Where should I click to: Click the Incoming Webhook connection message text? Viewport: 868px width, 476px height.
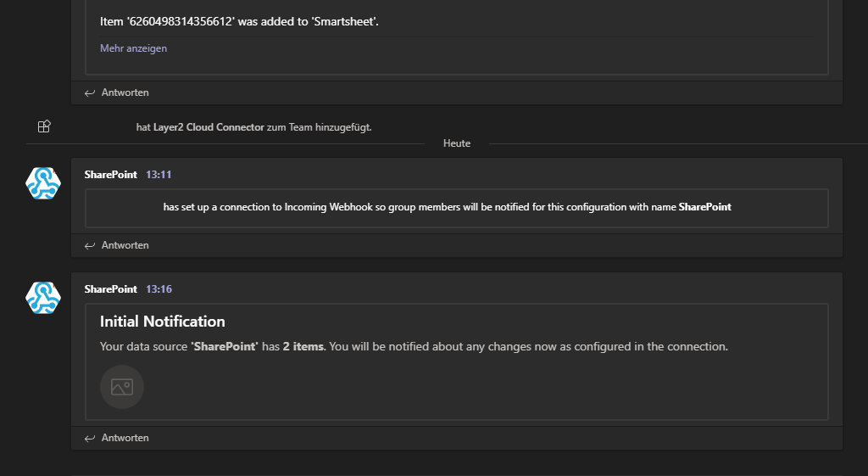tap(447, 207)
